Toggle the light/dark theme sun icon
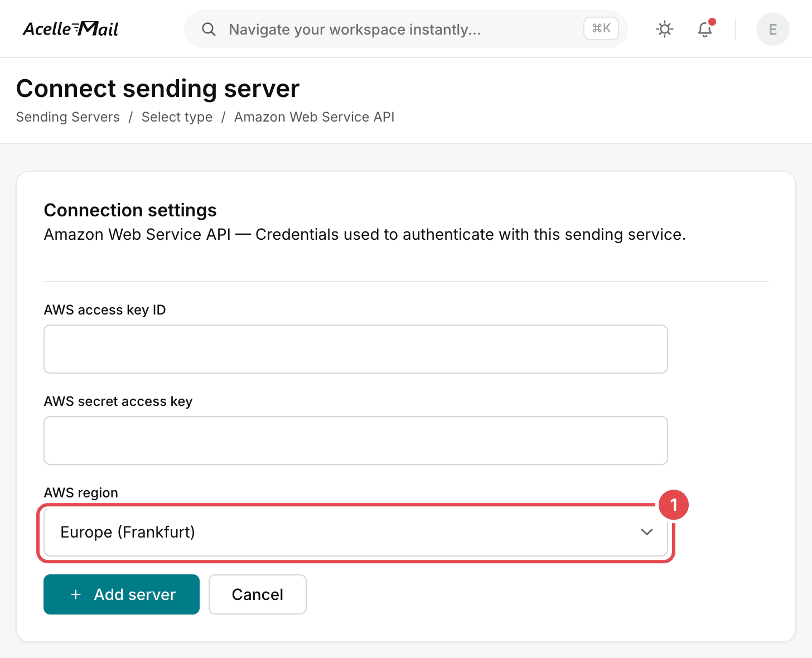Screen dimensions: 812x658 click(x=665, y=29)
